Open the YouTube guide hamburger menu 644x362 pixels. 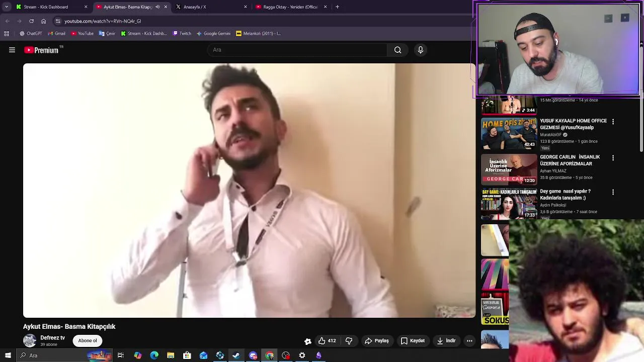tap(12, 50)
